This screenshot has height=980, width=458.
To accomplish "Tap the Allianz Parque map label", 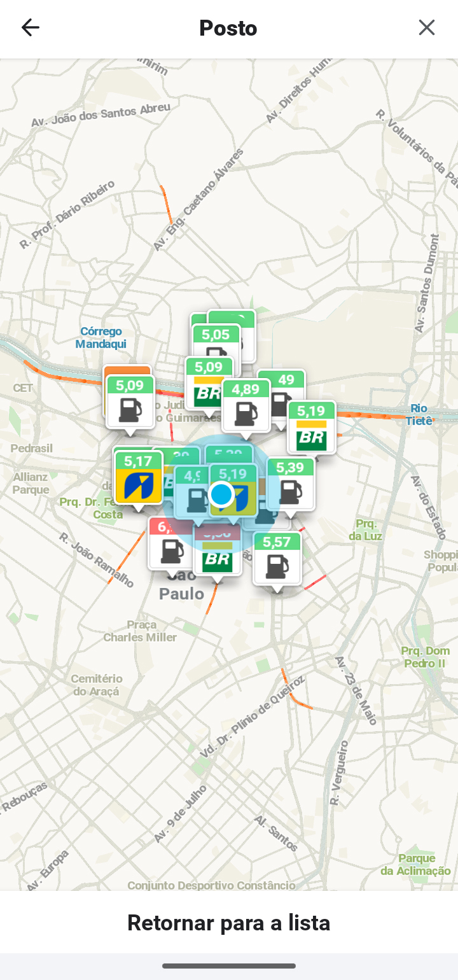I will [x=31, y=483].
